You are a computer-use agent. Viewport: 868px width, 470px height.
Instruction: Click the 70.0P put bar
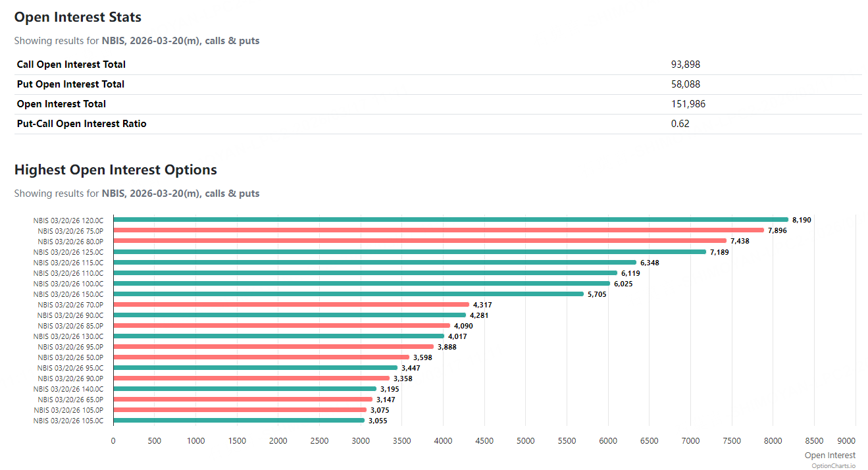(x=291, y=304)
